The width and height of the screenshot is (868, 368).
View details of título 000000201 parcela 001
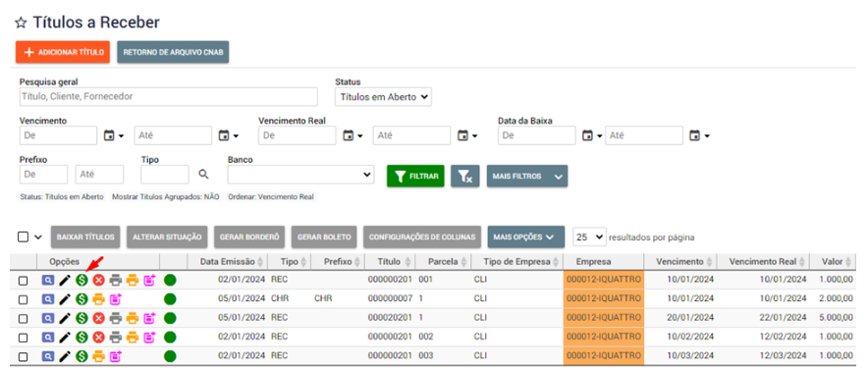[x=48, y=280]
